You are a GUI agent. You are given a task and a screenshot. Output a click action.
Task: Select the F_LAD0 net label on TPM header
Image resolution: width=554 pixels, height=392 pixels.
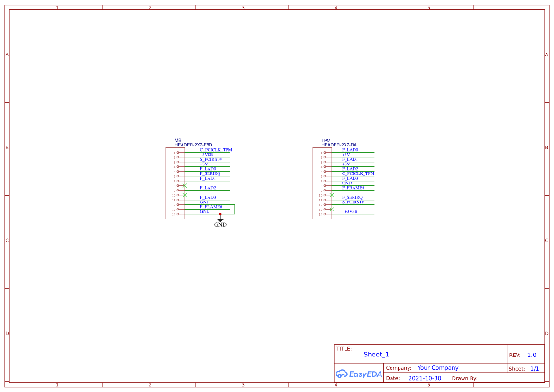(350, 150)
